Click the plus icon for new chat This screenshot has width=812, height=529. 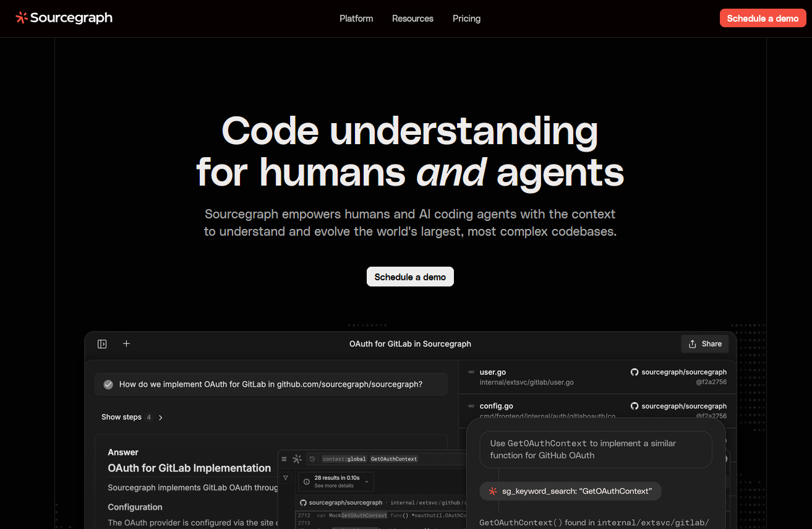[x=126, y=343]
